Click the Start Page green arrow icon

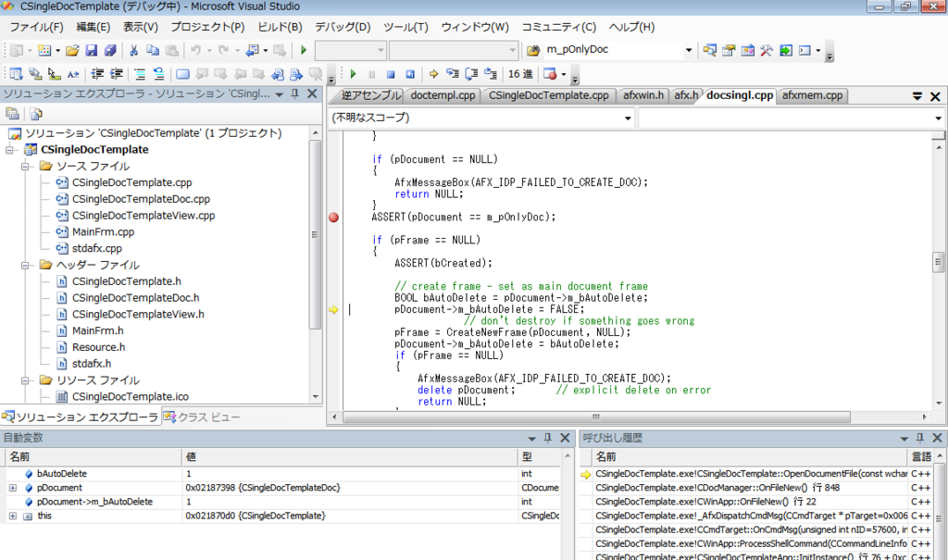(x=785, y=50)
